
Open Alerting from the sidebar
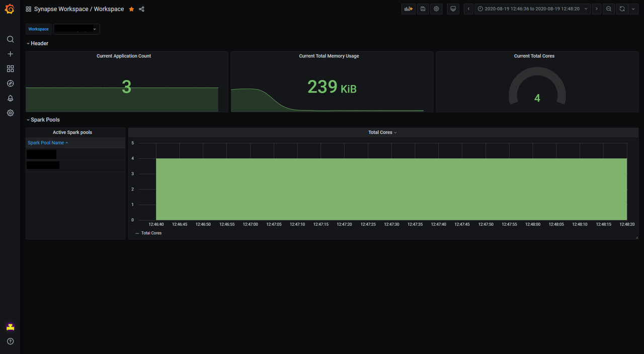[x=10, y=98]
